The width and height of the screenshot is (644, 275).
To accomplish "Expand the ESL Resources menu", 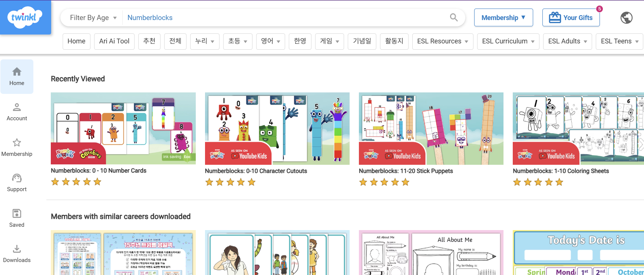I will coord(443,41).
